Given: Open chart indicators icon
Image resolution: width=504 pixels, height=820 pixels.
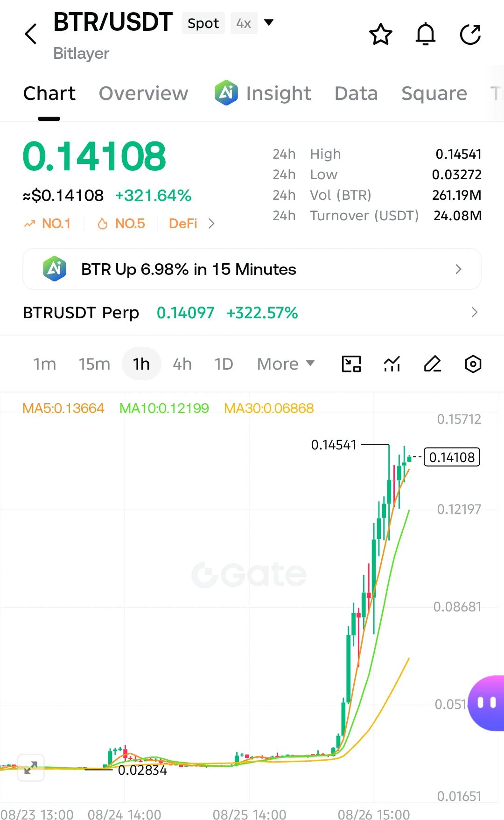Looking at the screenshot, I should click(x=392, y=364).
